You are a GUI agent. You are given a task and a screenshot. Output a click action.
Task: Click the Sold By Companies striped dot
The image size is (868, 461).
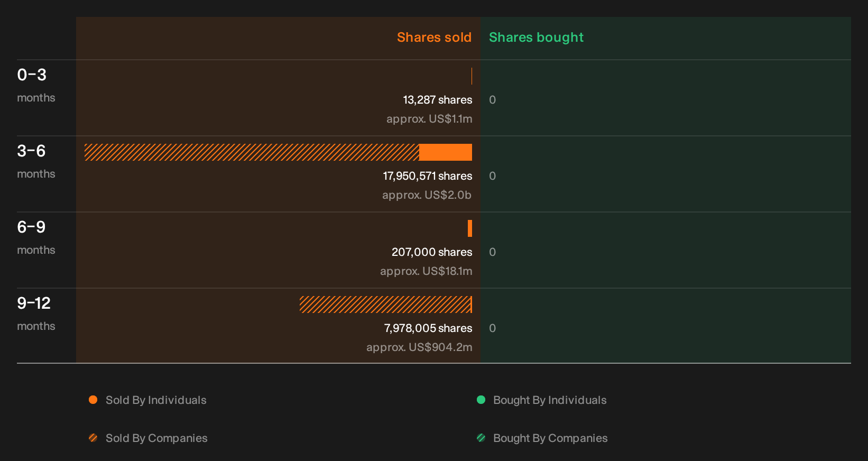(x=93, y=438)
